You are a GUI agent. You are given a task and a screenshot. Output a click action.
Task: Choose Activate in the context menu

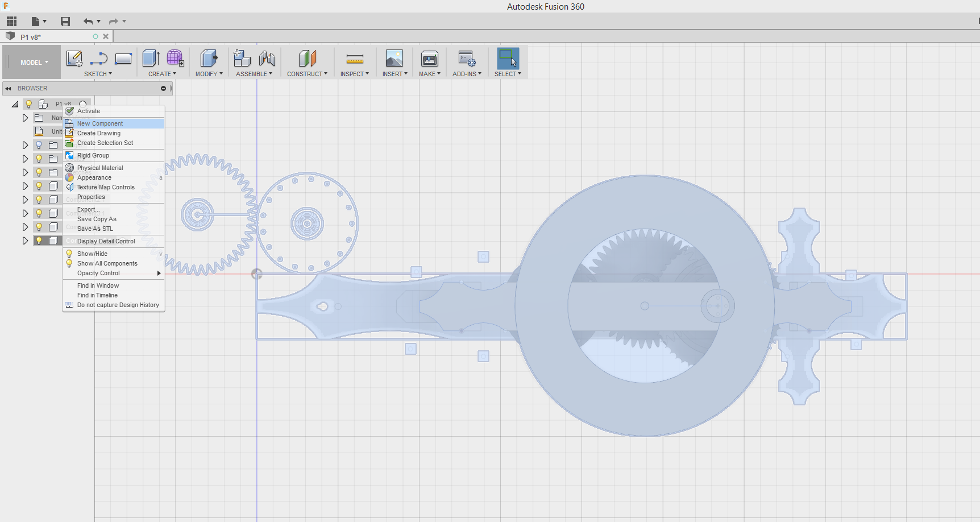(114, 111)
